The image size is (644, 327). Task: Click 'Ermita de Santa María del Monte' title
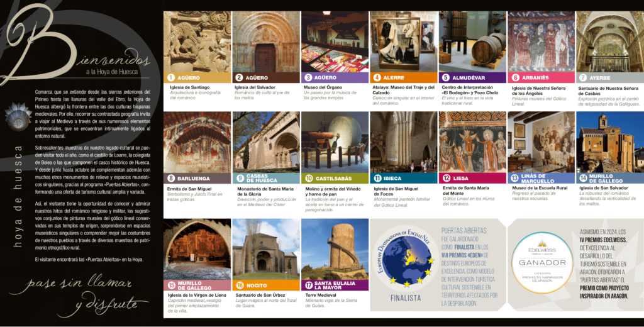coord(466,191)
